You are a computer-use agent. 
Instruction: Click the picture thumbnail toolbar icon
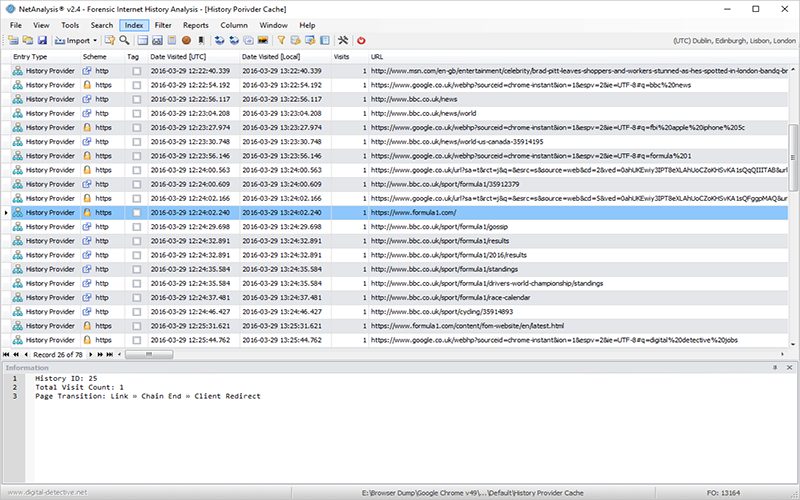pyautogui.click(x=263, y=40)
